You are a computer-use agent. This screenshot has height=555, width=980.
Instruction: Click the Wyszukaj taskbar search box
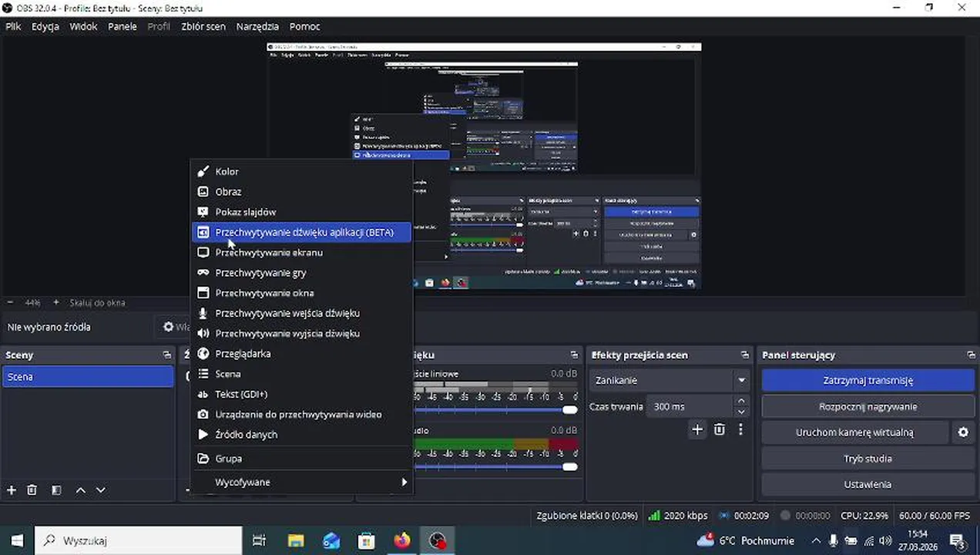tap(139, 540)
